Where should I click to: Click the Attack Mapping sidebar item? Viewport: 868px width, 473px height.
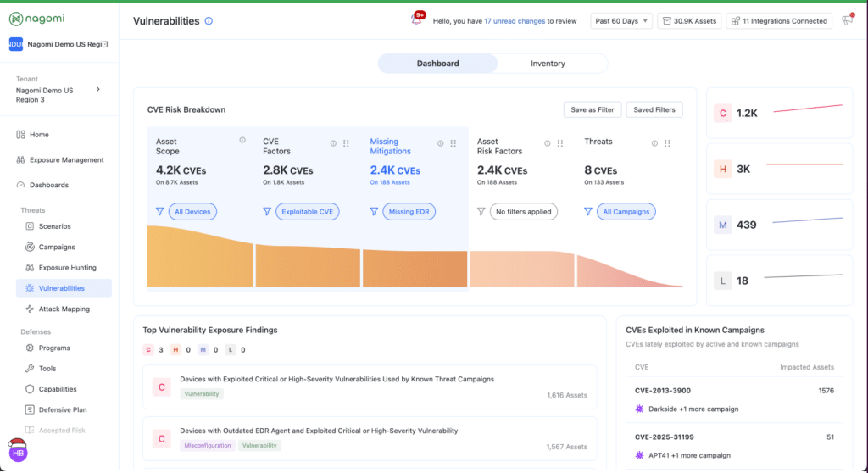point(64,309)
